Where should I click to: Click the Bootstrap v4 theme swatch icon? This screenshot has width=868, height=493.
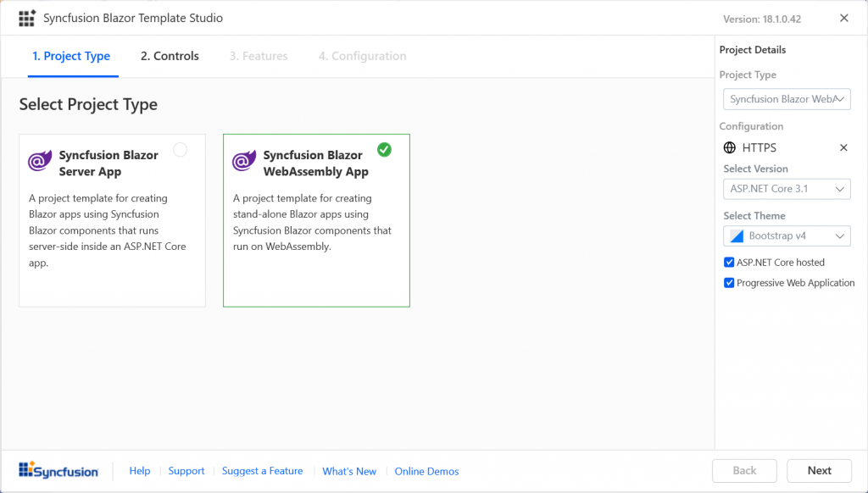(737, 235)
